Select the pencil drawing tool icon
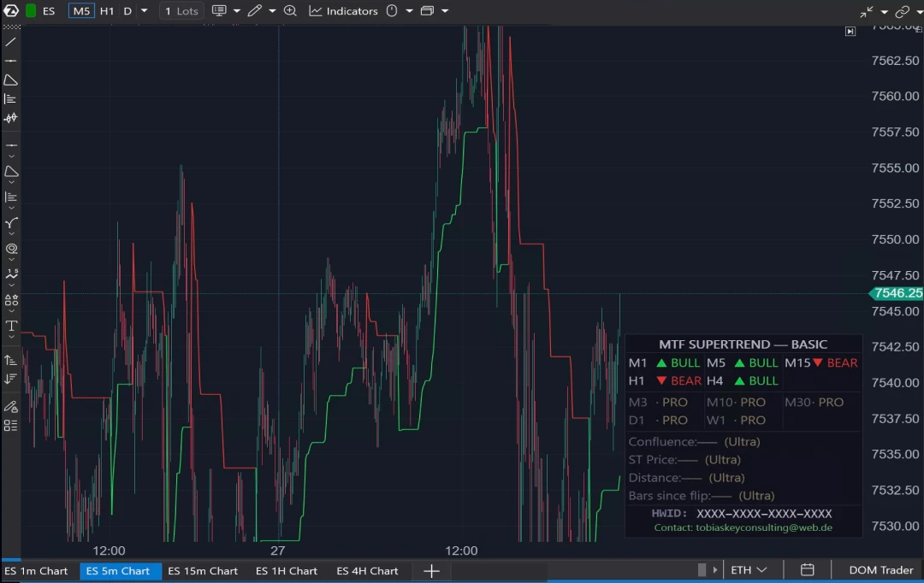924x583 pixels. 255,10
